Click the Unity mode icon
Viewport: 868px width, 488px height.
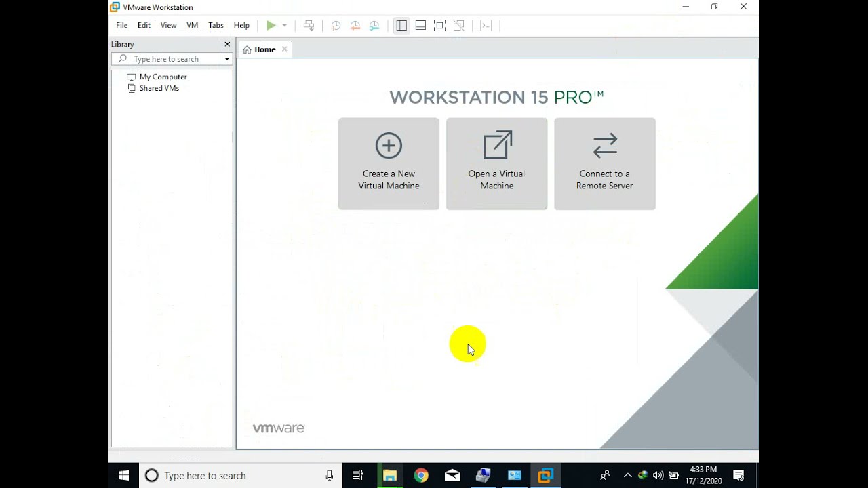(x=458, y=26)
